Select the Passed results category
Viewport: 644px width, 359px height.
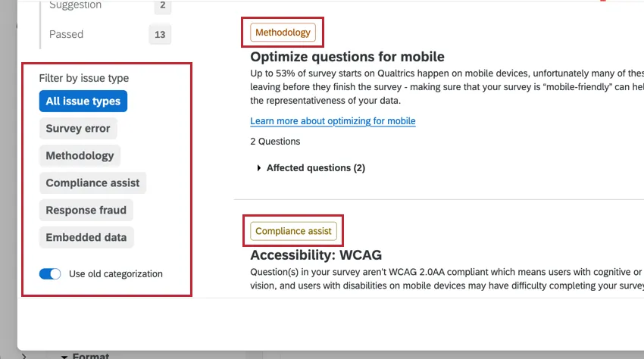coord(66,34)
